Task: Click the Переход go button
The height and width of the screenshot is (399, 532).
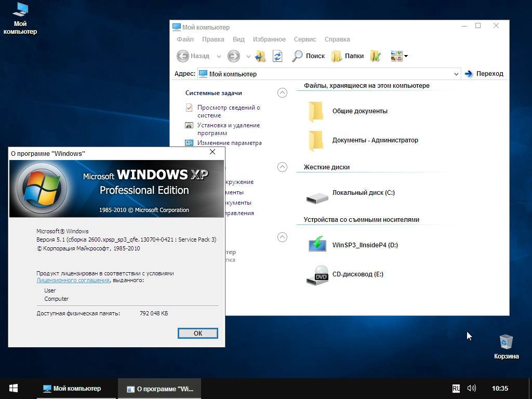Action: point(484,74)
